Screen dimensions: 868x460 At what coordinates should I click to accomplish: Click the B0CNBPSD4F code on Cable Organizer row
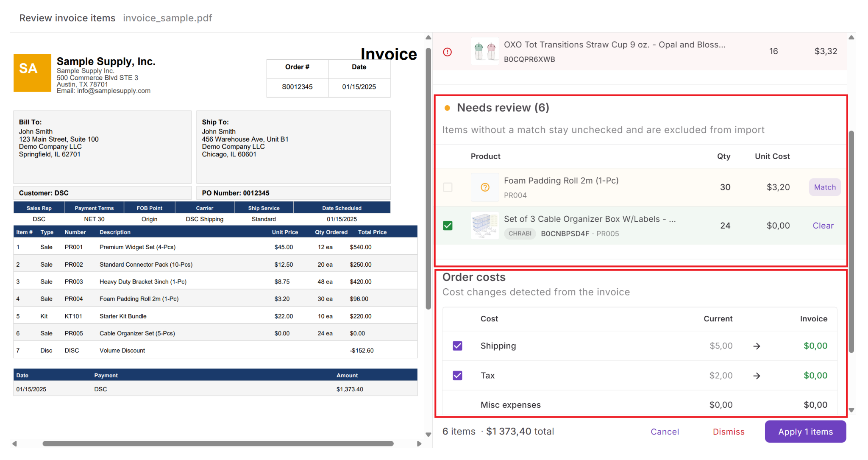565,234
